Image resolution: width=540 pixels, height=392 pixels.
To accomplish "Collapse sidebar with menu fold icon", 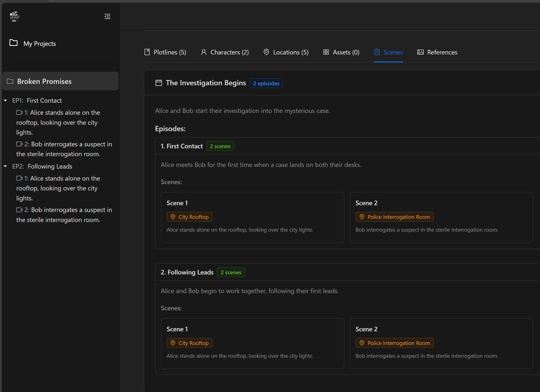I will coord(107,16).
